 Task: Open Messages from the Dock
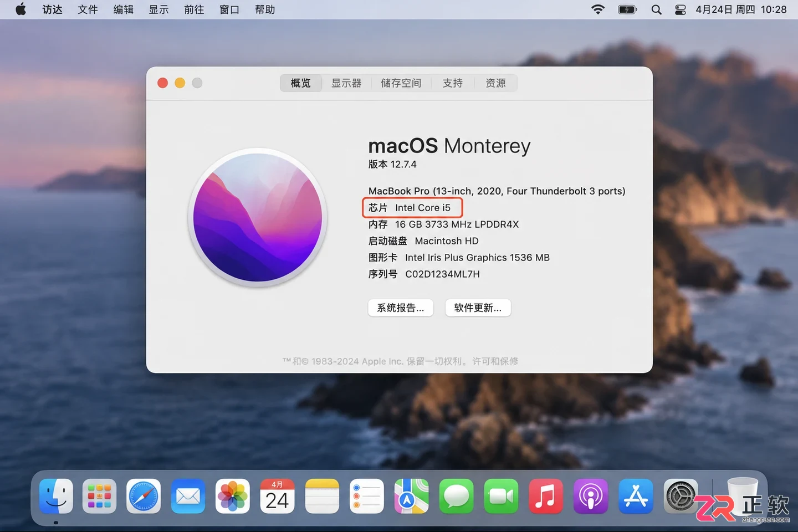[457, 496]
